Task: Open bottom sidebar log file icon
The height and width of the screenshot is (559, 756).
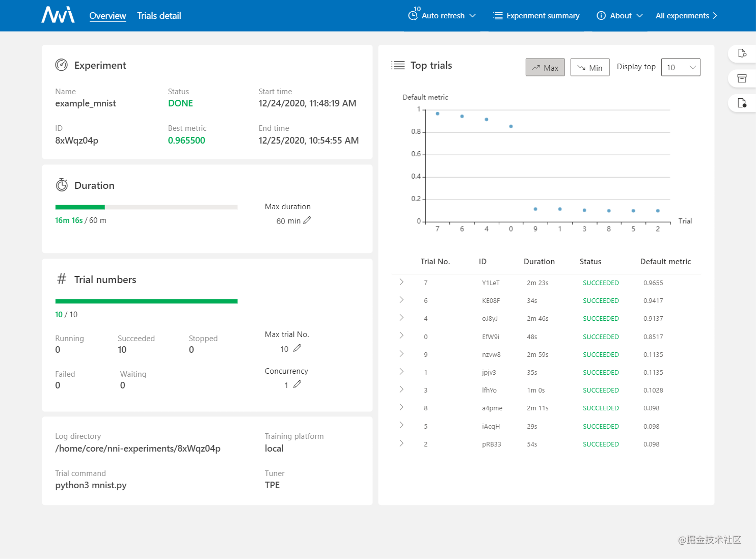Action: click(x=742, y=103)
